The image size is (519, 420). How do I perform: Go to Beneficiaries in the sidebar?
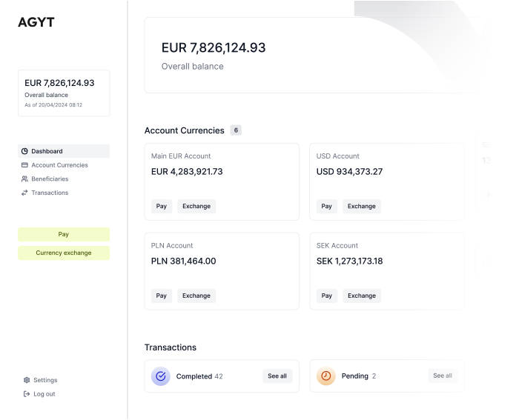coord(50,179)
